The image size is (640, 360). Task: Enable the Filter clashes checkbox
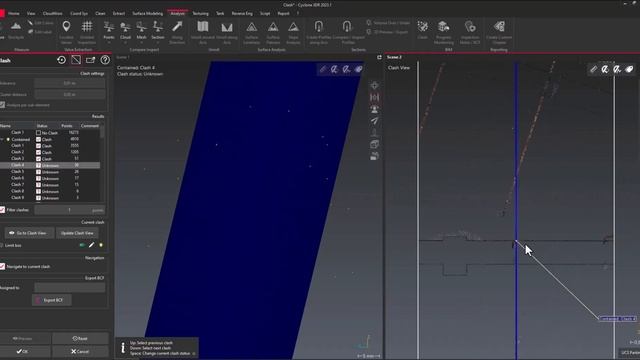point(2,210)
